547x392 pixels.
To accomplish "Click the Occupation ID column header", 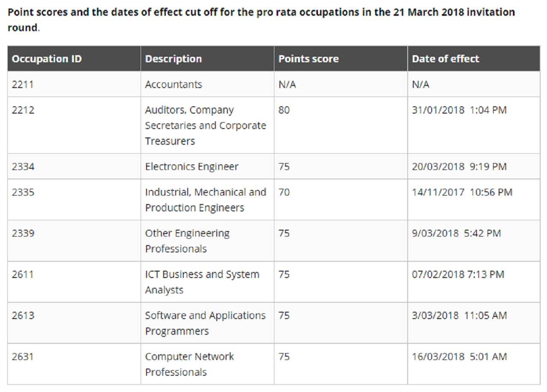I will (x=47, y=59).
